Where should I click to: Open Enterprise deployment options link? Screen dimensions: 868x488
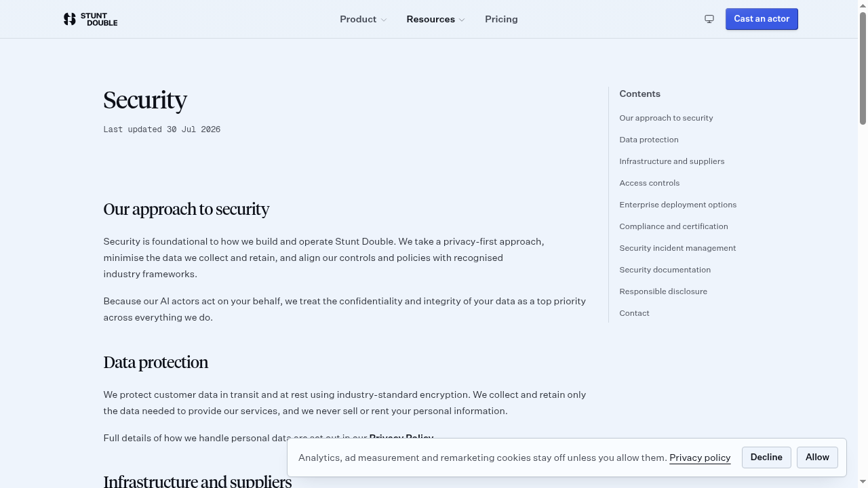pos(678,205)
